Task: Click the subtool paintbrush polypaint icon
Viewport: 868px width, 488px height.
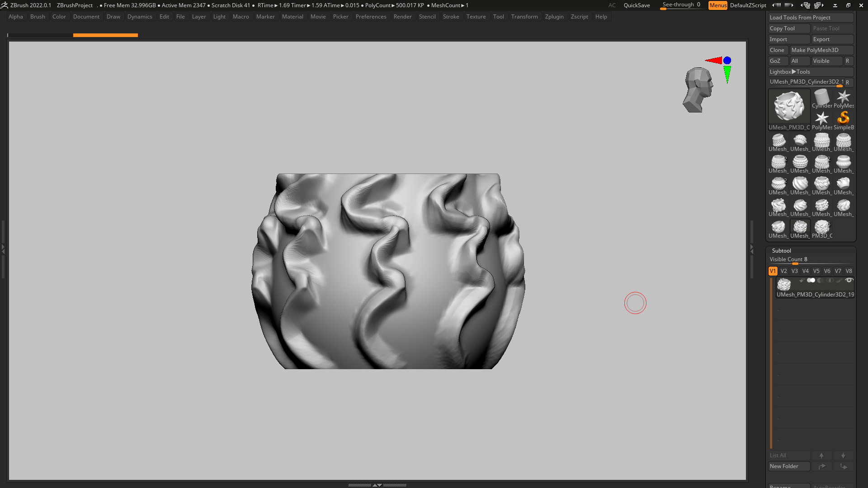Action: [x=840, y=281]
